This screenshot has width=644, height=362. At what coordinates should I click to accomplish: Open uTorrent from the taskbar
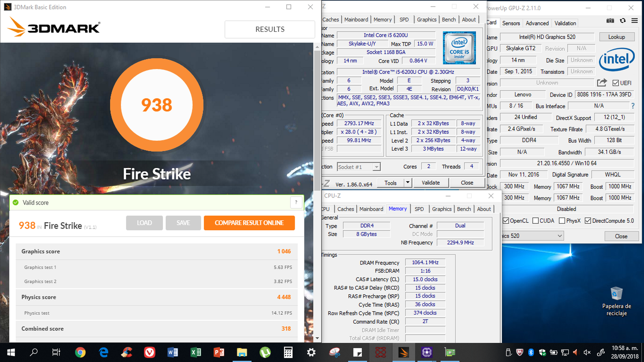pyautogui.click(x=265, y=352)
